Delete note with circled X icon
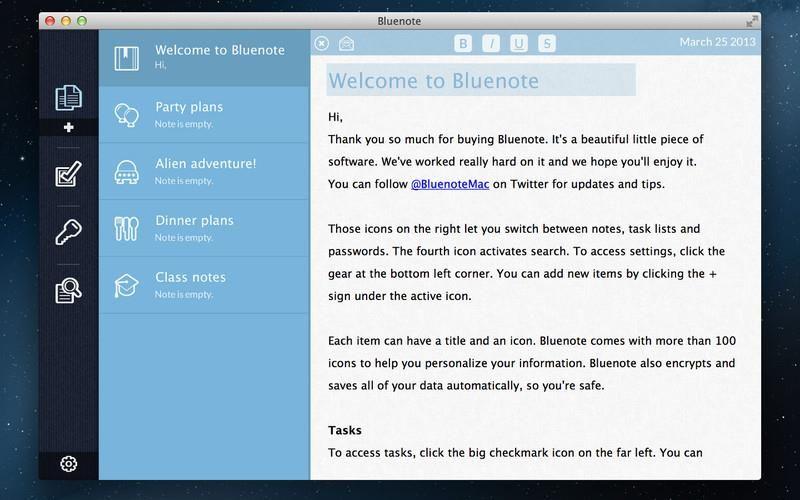 pos(321,43)
